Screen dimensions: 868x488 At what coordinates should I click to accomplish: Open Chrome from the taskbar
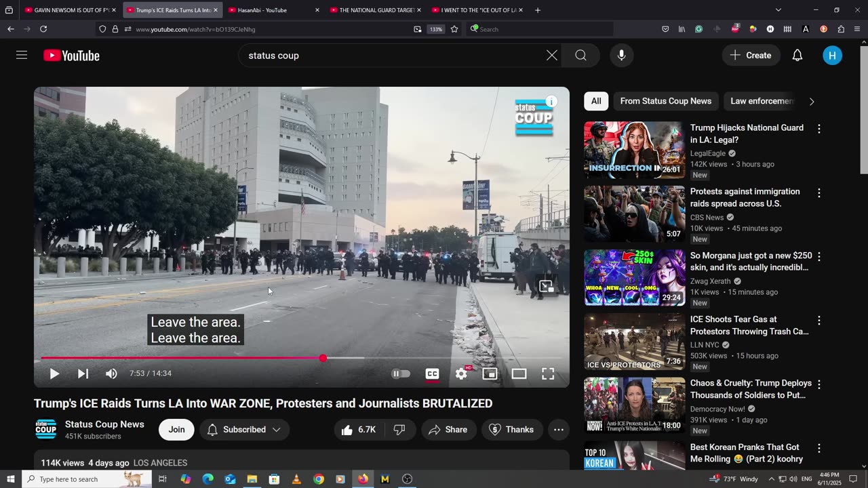pyautogui.click(x=319, y=479)
